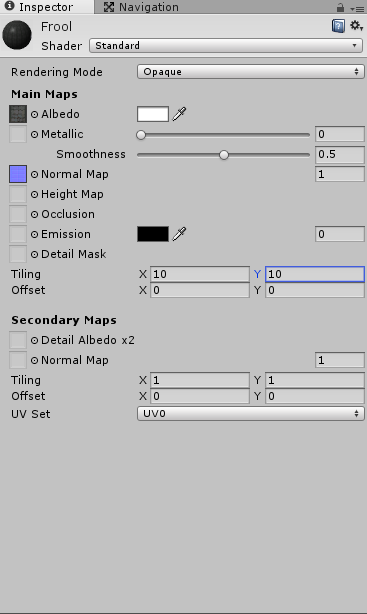The width and height of the screenshot is (367, 614).
Task: Open texture picker for main Normal Map
Action: pyautogui.click(x=34, y=174)
